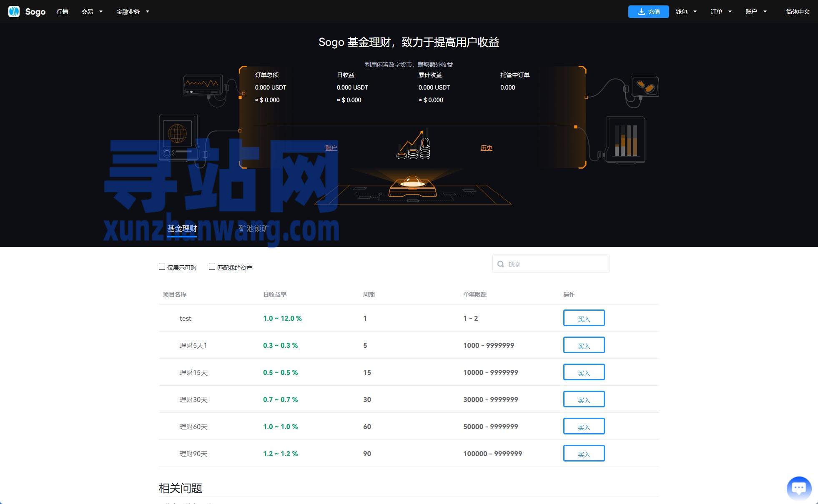
Task: Click the Sogo logo icon
Action: 14,12
